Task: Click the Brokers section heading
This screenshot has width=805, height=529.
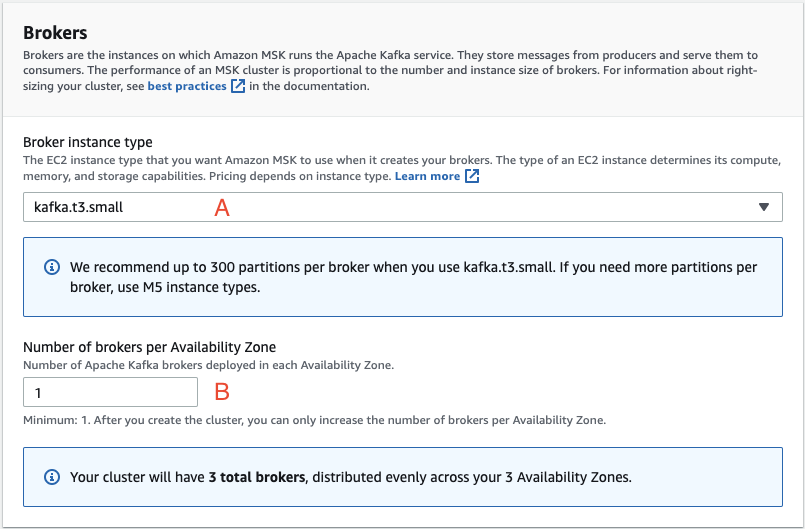Action: [x=55, y=32]
